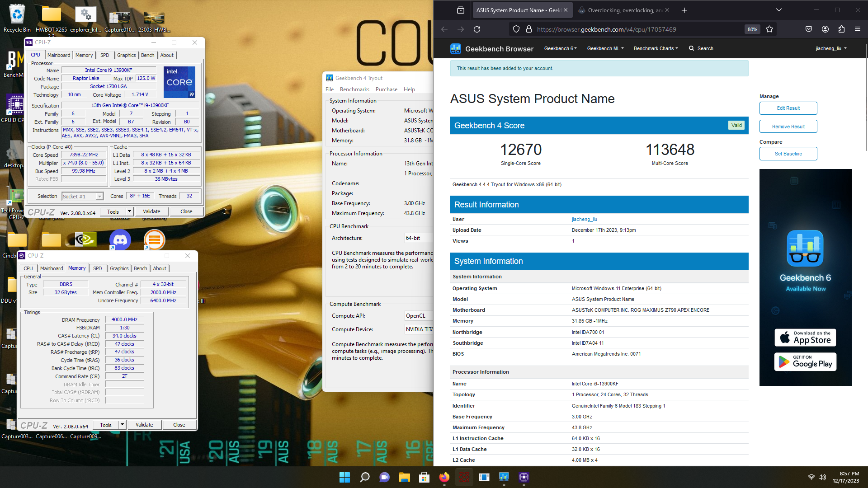Viewport: 868px width, 488px height.
Task: Click the Windows Start button
Action: pyautogui.click(x=344, y=477)
